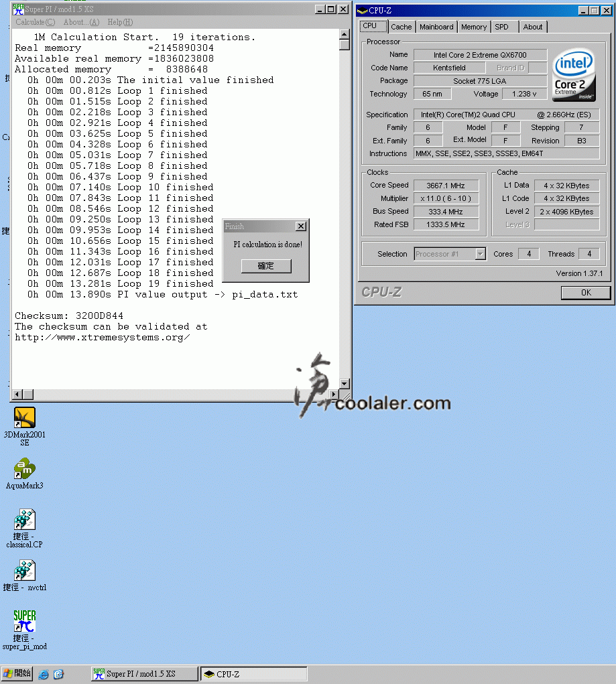Launch Internet Explorer from quick launch

coord(43,675)
